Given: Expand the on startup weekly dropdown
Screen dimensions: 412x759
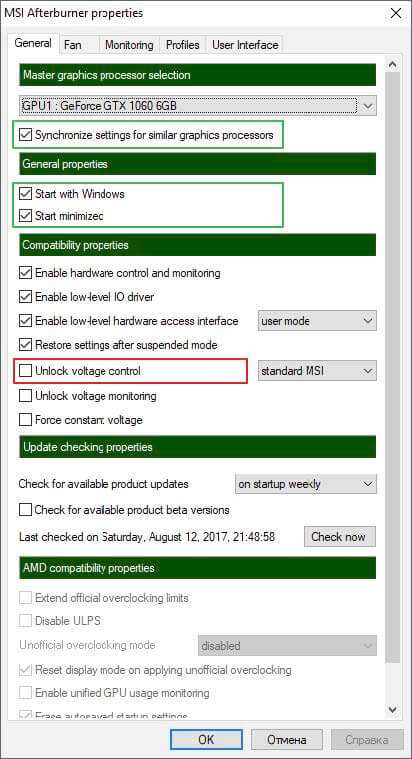Looking at the screenshot, I should 306,484.
